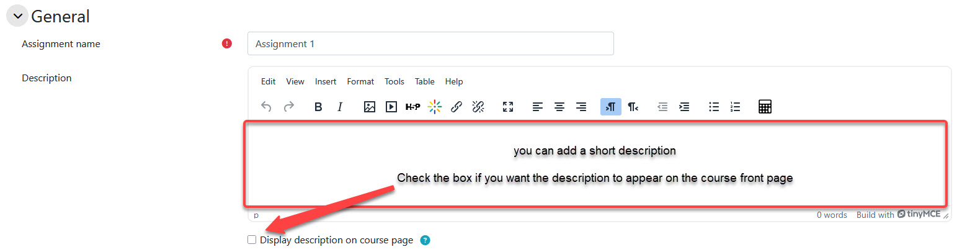Screen dimensions: 980x252
Task: Toggle bold formatting
Action: tap(318, 107)
